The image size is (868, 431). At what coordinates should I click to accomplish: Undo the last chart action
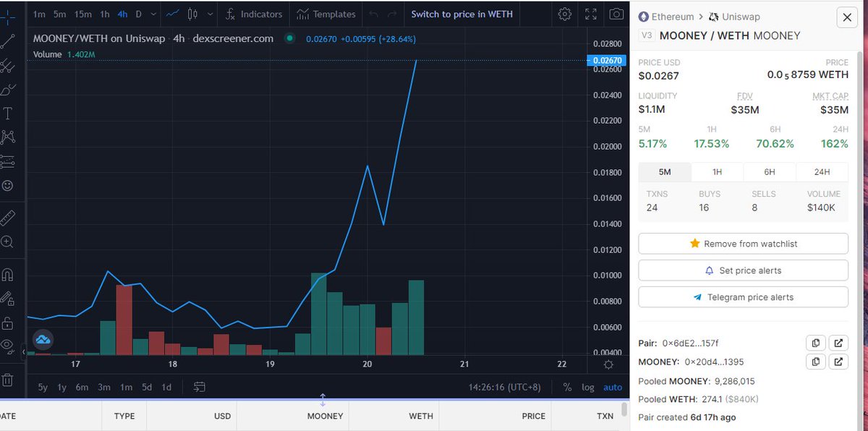pos(373,14)
